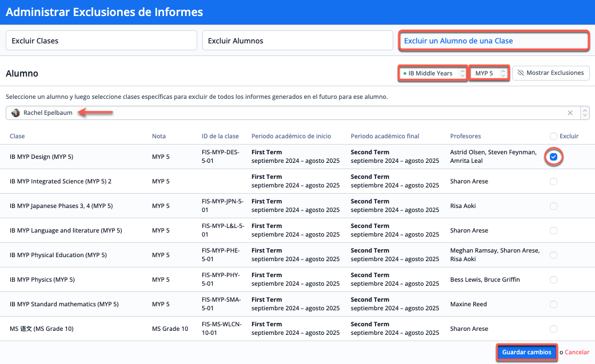
Task: Check Excluir for IB MYP Japanese Phases
Action: click(553, 206)
